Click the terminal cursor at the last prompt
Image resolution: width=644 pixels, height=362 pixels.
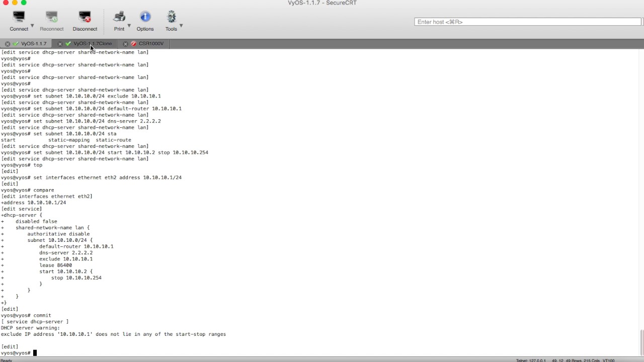pos(35,353)
